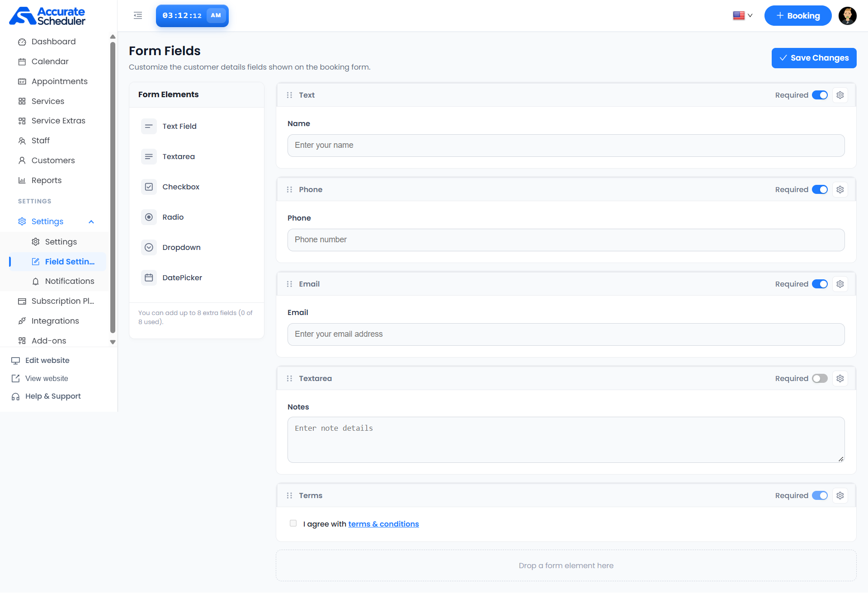Toggle Required switch for Phone field
This screenshot has width=868, height=593.
[820, 189]
